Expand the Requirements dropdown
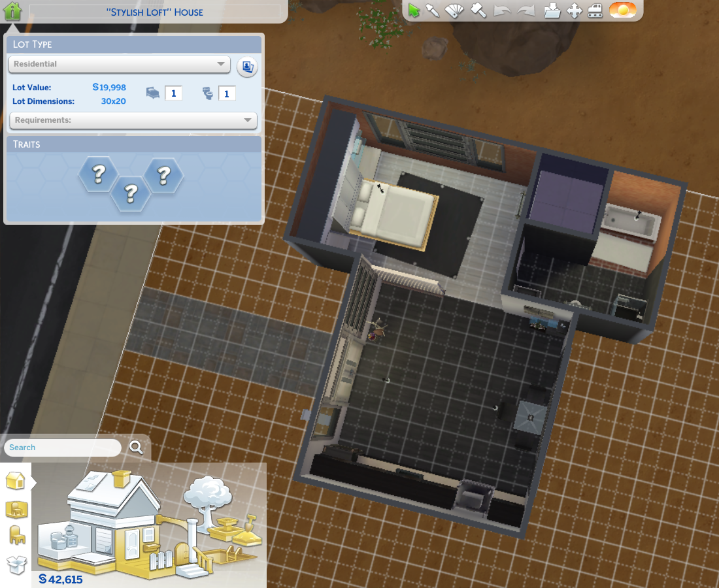The image size is (719, 588). coord(133,120)
